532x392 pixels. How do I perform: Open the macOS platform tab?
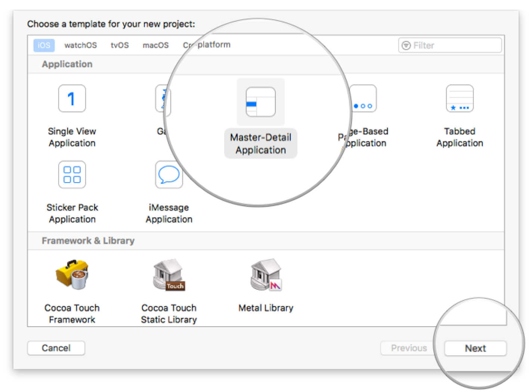click(155, 45)
